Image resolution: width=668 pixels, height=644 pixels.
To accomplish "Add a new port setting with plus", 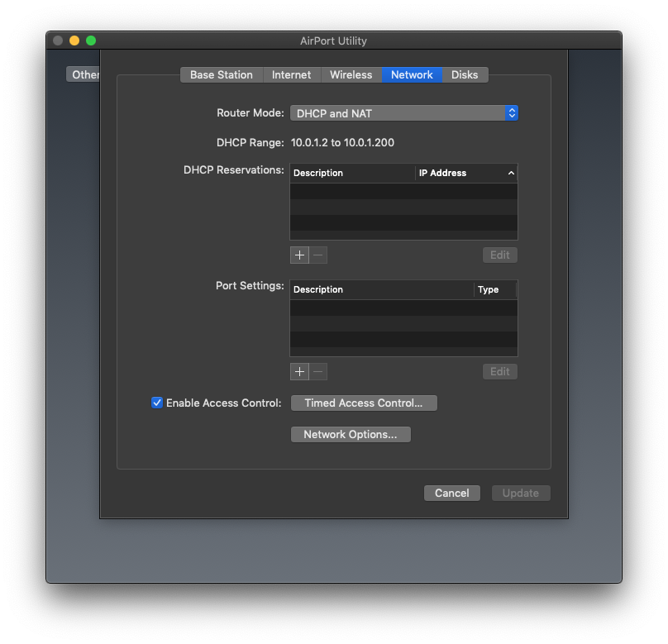I will pyautogui.click(x=299, y=371).
